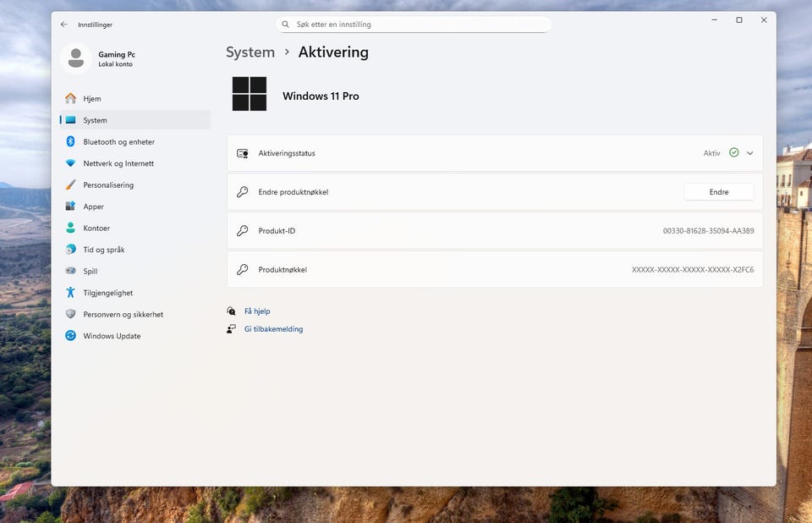
Task: Open Personvern og sikkerhet menu item
Action: tap(123, 315)
